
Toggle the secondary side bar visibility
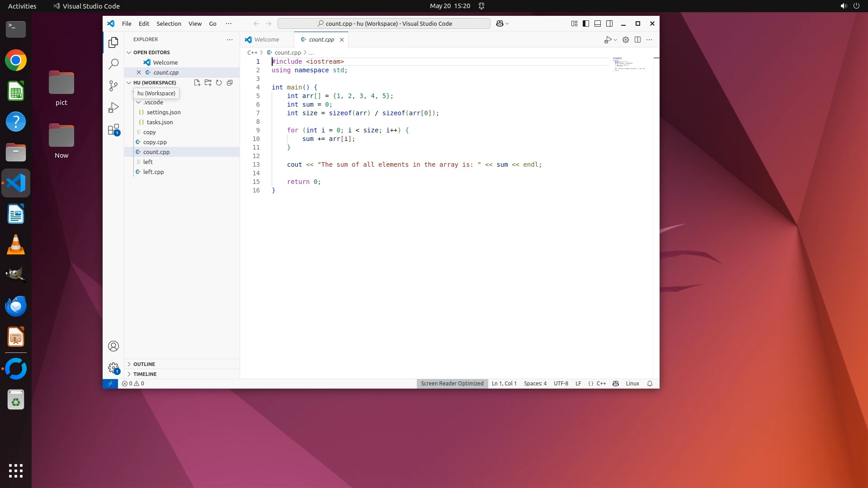tap(609, 23)
